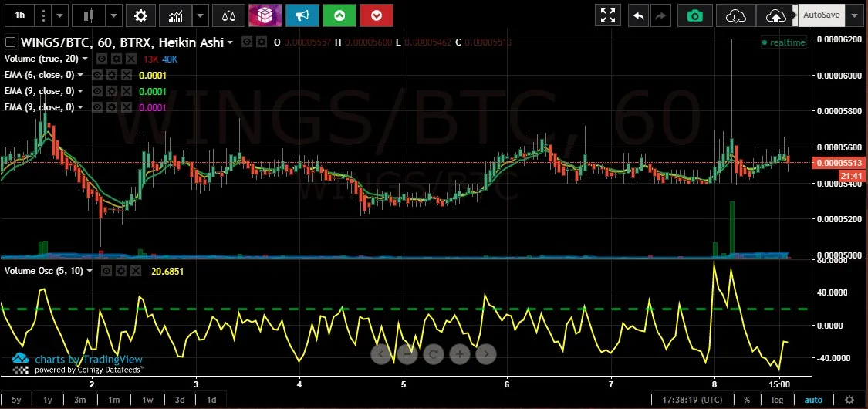Open the indicators icon in toolbar

[176, 15]
